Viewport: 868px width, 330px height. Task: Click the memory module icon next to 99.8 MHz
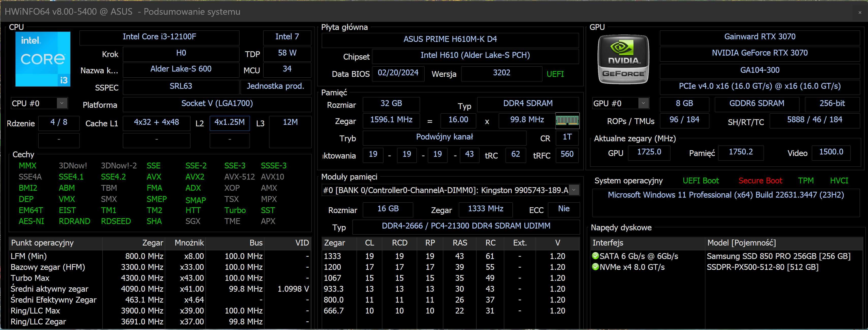[567, 121]
